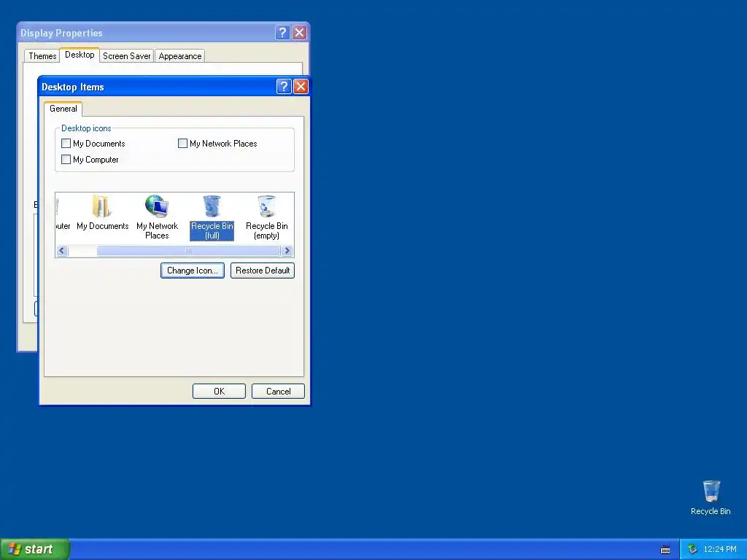Click the keyboard icon in taskbar
Screen dimensions: 747x560
click(665, 550)
